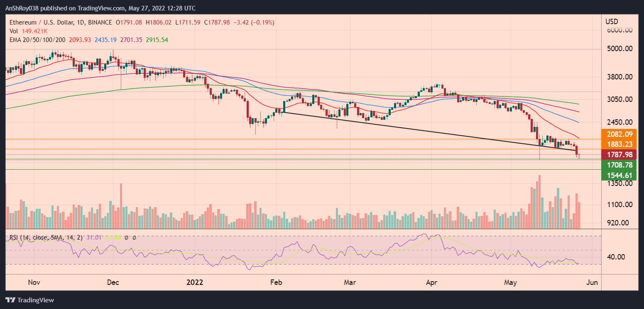
Task: Click the green 1708.78 support price label
Action: 621,165
